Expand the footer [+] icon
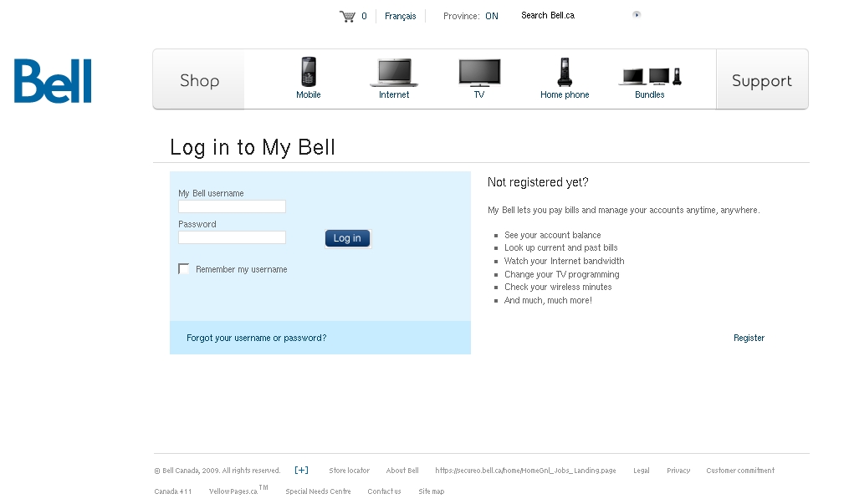 302,470
